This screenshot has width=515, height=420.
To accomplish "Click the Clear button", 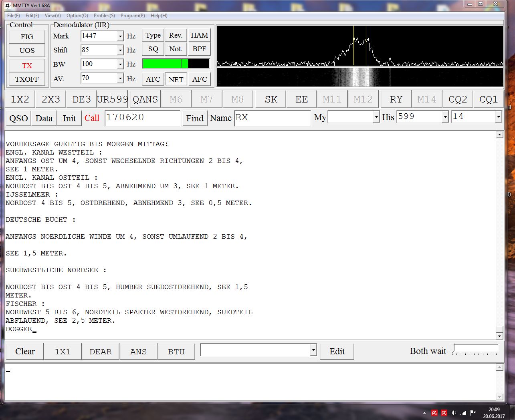I will click(x=25, y=352).
